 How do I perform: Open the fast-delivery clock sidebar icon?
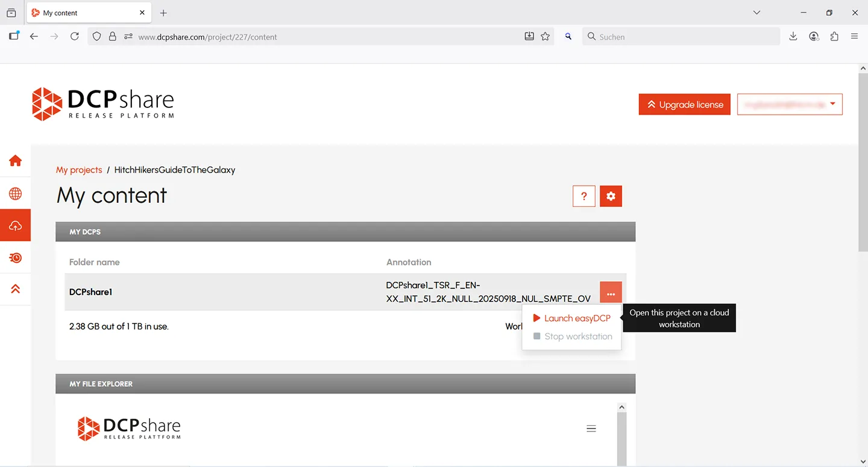[x=16, y=258]
